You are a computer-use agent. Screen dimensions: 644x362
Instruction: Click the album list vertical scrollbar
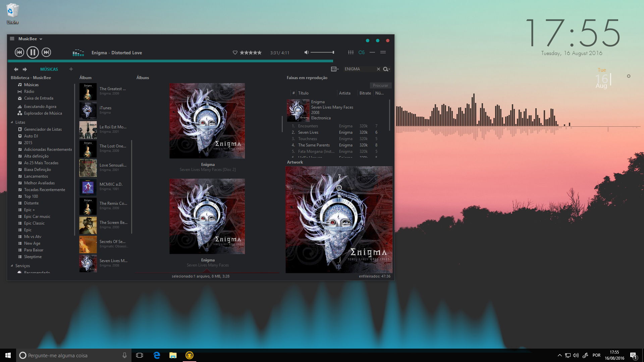[x=131, y=187]
